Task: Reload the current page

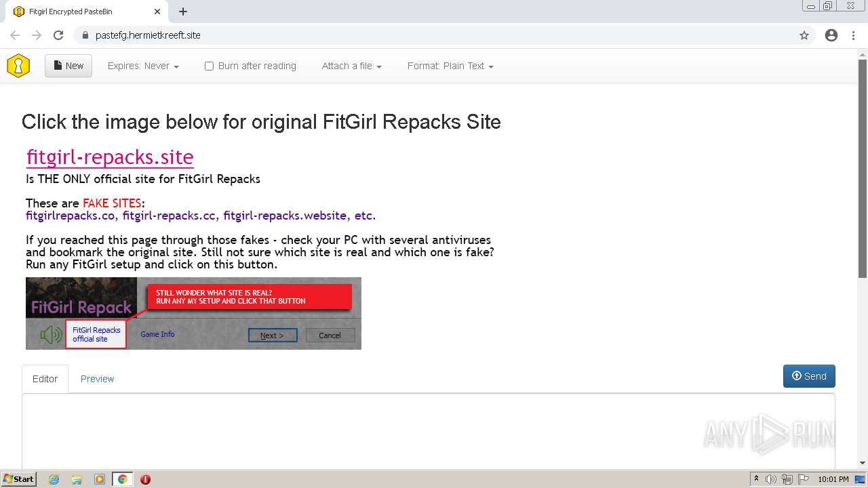Action: tap(58, 35)
